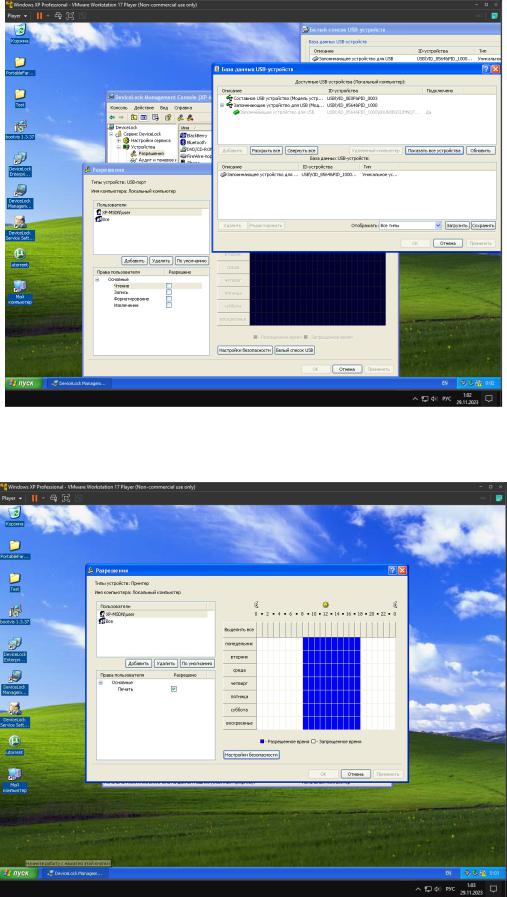Click the white Запрещенное время legend swatch in the printer dialog
This screenshot has height=897, width=507.
[x=313, y=741]
